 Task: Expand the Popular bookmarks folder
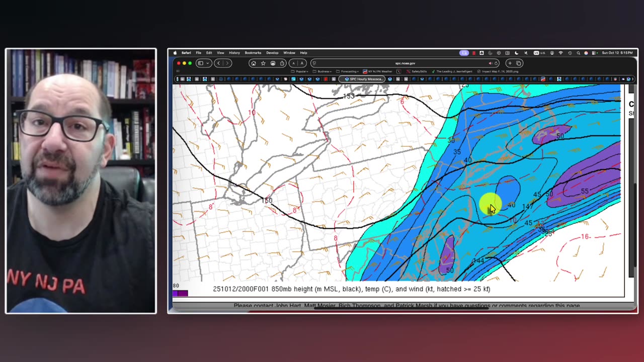point(300,71)
